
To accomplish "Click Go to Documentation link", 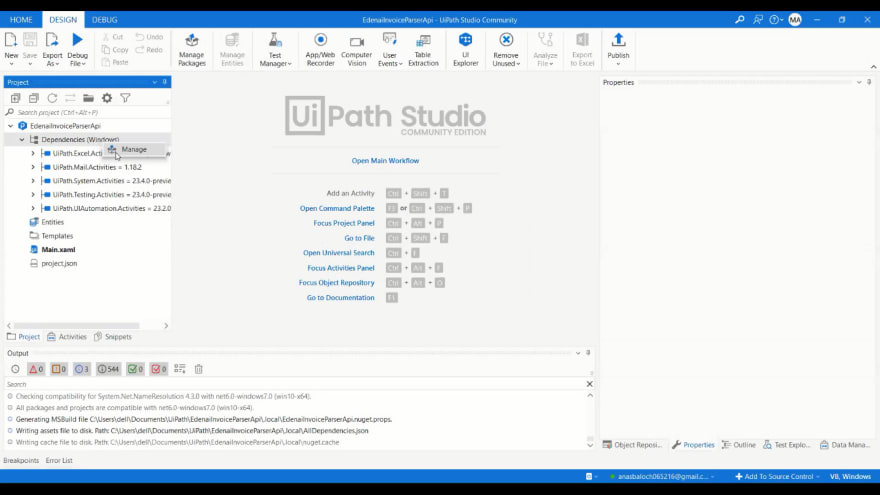I will tap(340, 297).
